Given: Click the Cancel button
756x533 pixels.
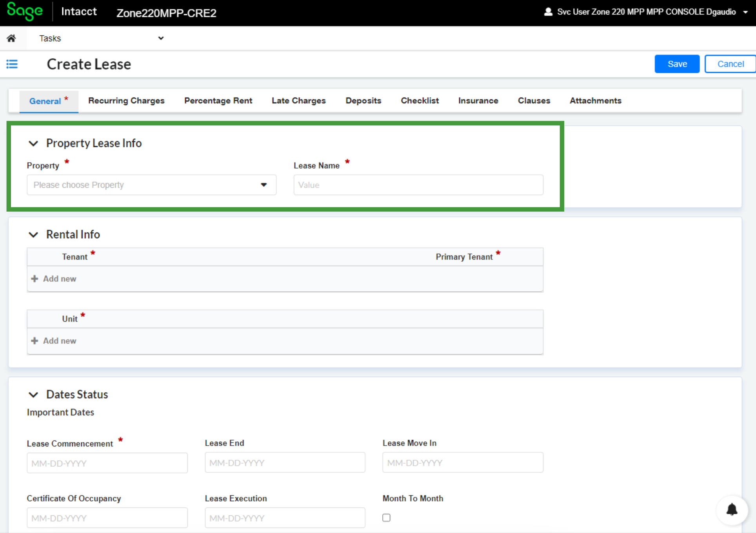Looking at the screenshot, I should [x=730, y=64].
